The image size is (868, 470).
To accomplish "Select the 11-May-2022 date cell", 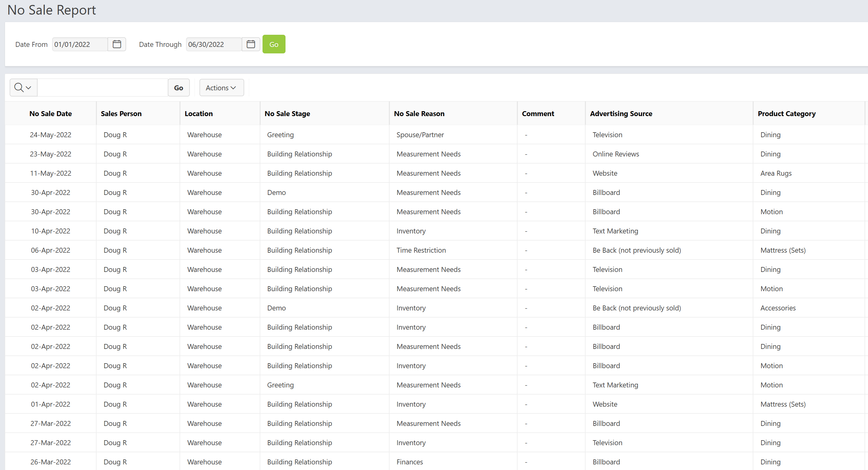I will pyautogui.click(x=51, y=173).
